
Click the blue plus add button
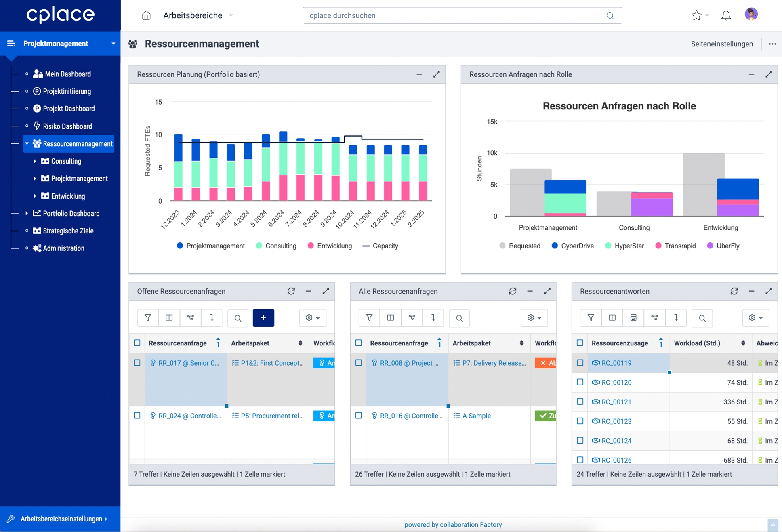(263, 318)
